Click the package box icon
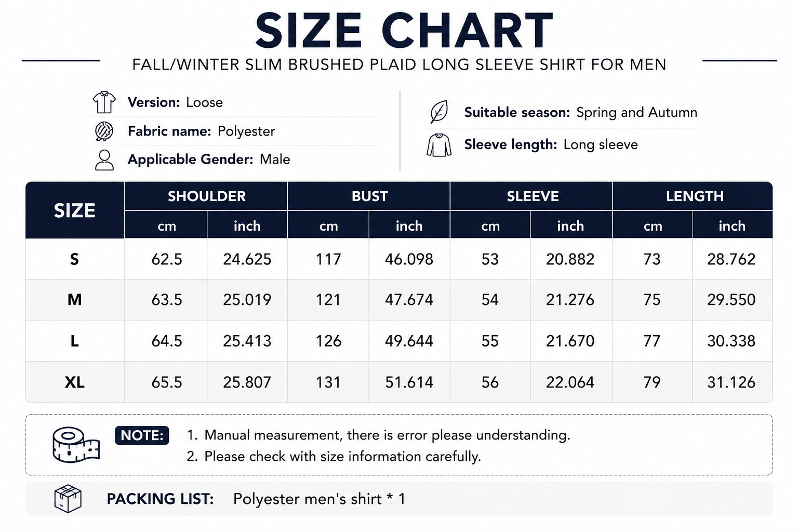 click(x=68, y=499)
